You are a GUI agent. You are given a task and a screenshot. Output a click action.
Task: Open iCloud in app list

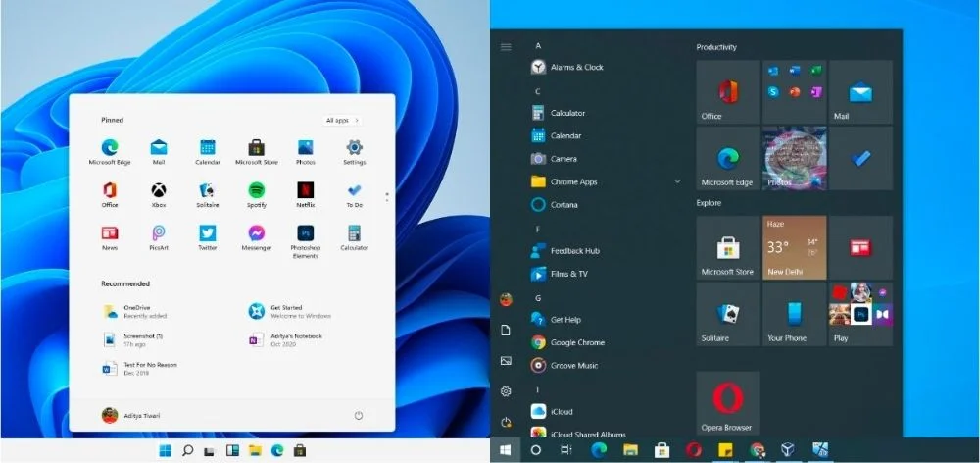coord(552,412)
